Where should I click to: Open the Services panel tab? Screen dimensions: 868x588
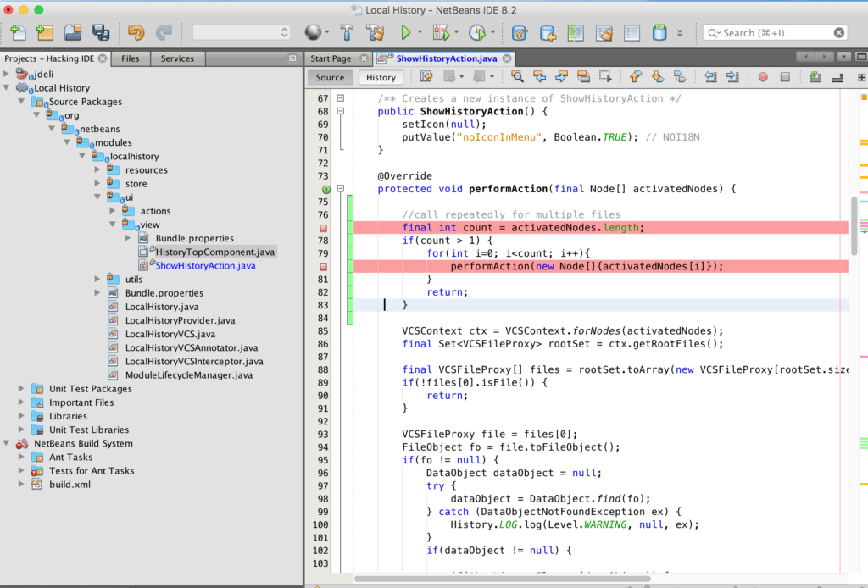(177, 58)
